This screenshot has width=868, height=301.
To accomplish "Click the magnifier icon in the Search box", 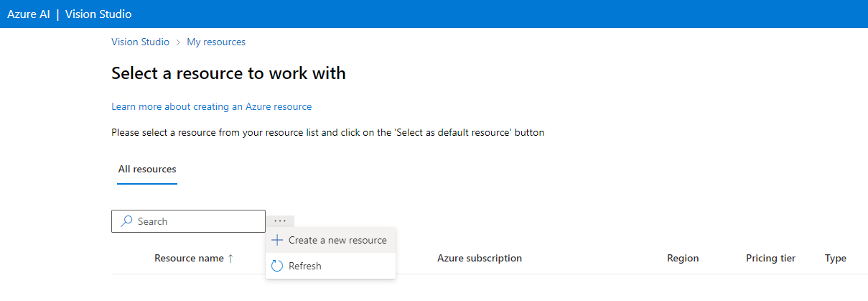I will pos(127,221).
